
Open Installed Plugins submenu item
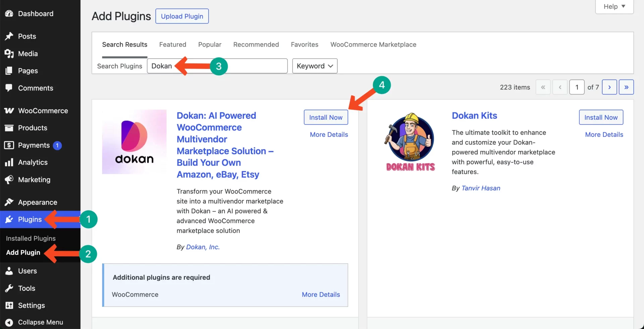coord(31,238)
